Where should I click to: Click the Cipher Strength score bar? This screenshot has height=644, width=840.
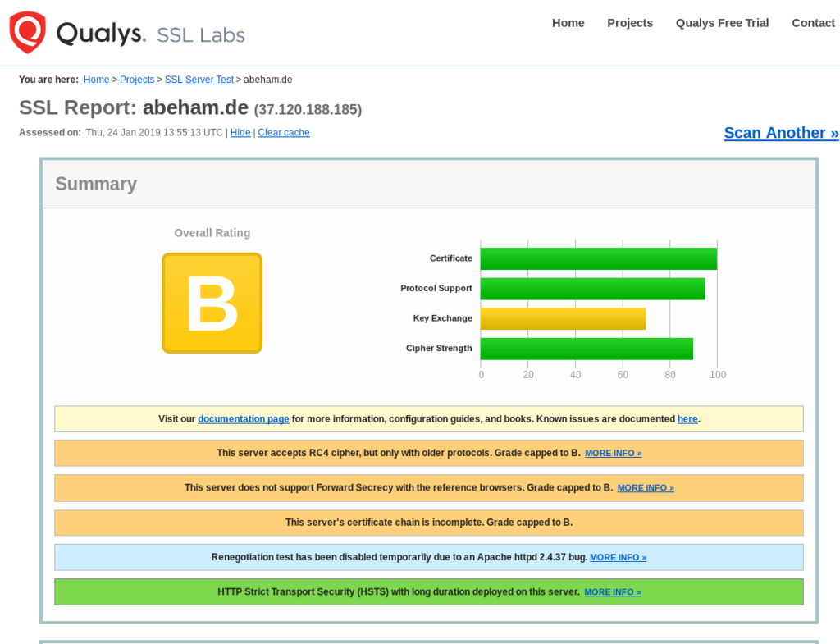point(587,349)
